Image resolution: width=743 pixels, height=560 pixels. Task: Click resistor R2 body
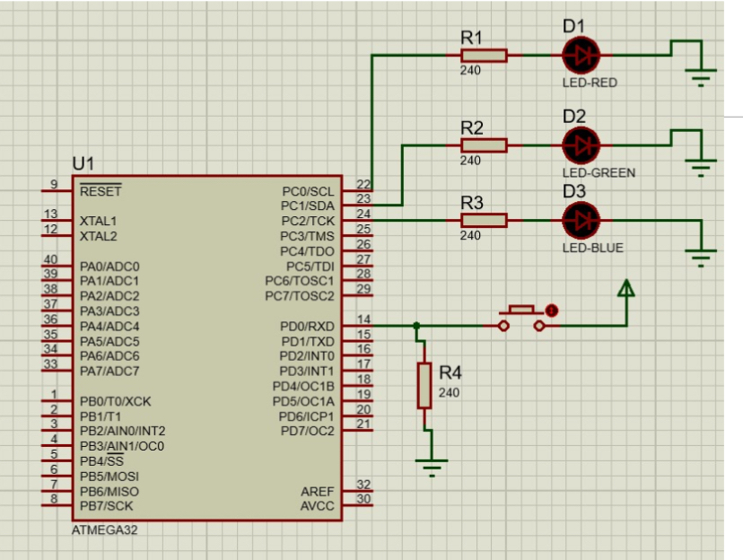pos(484,145)
